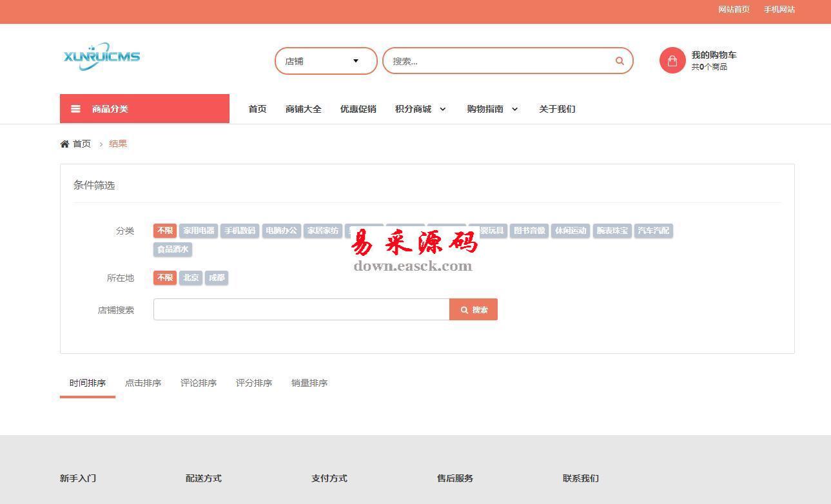Switch to 销量排序 sorting tab
The height and width of the screenshot is (504, 831).
(x=309, y=383)
